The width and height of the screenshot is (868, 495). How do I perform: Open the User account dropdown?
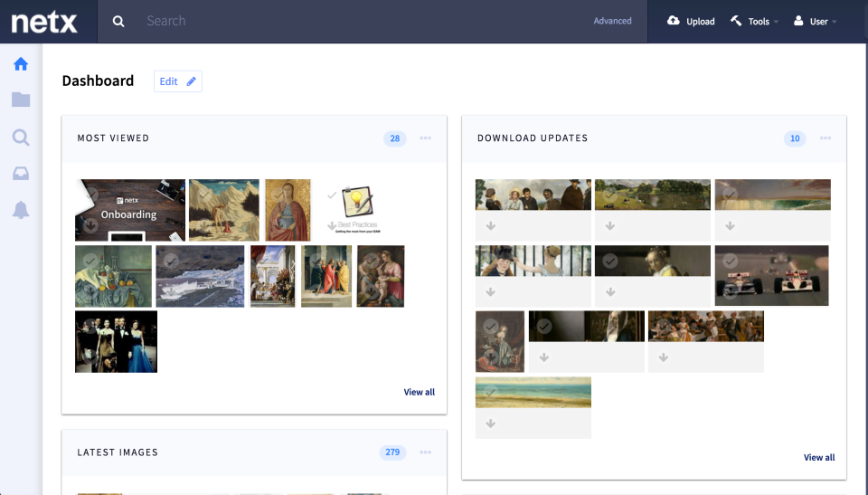coord(816,21)
